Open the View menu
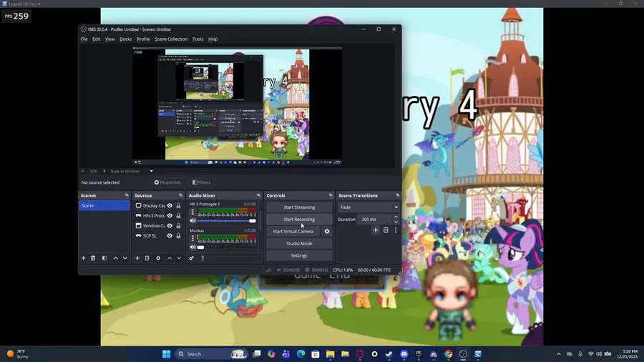 pos(109,39)
